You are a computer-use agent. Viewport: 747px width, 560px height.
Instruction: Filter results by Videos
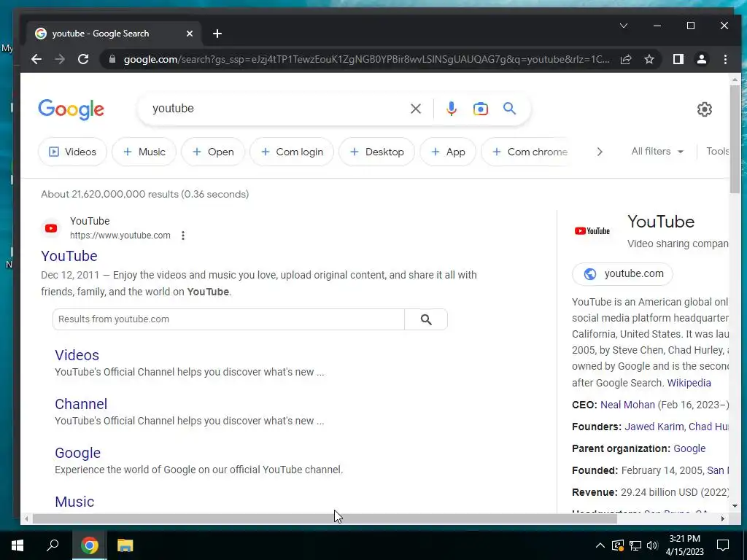(72, 152)
